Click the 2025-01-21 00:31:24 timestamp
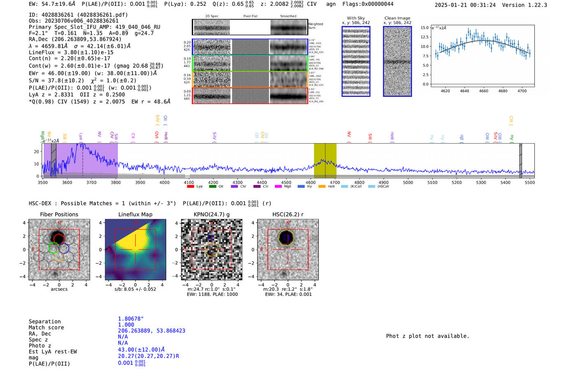The width and height of the screenshot is (576, 392). (465, 5)
